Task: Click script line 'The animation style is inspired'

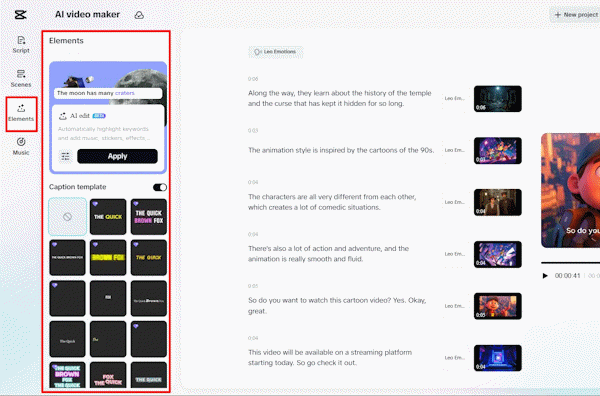Action: pos(341,150)
